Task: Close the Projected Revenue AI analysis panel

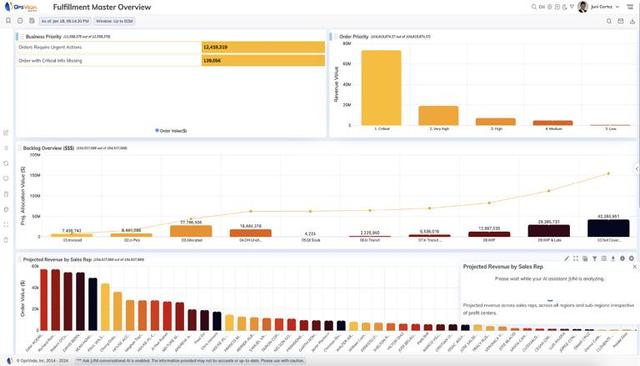Action: tap(634, 266)
